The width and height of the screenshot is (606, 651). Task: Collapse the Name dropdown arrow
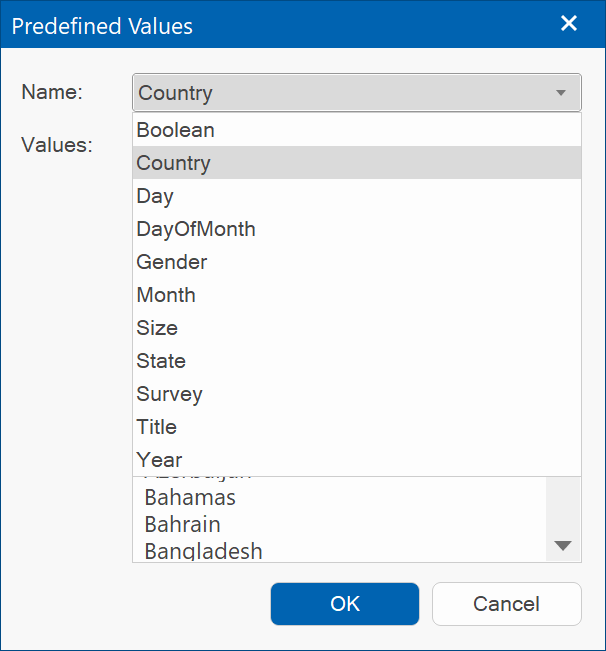tap(561, 93)
